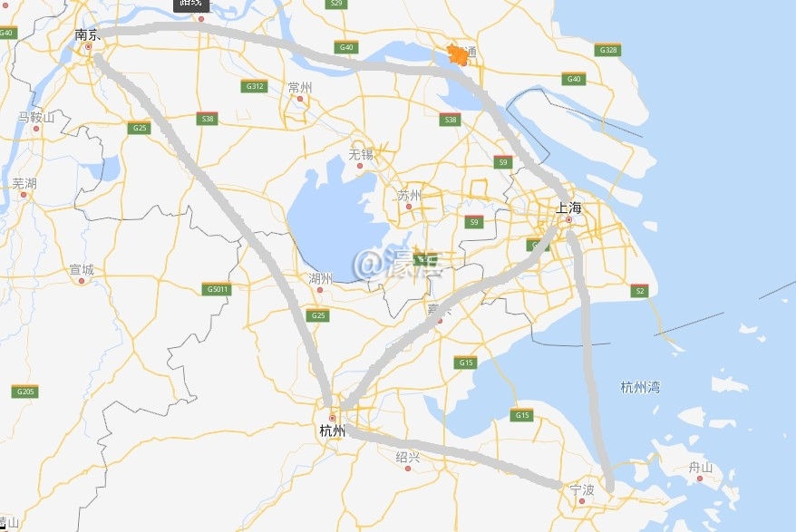The width and height of the screenshot is (796, 532).
Task: Click the S29 highway shield
Action: (x=336, y=4)
